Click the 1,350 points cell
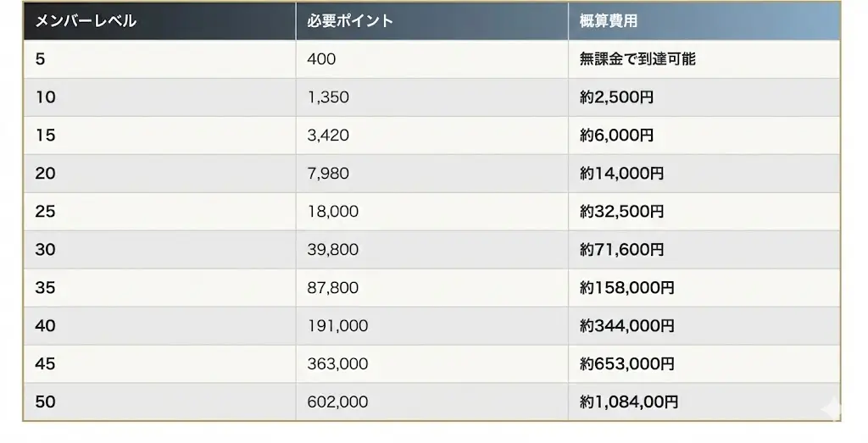 coord(328,97)
